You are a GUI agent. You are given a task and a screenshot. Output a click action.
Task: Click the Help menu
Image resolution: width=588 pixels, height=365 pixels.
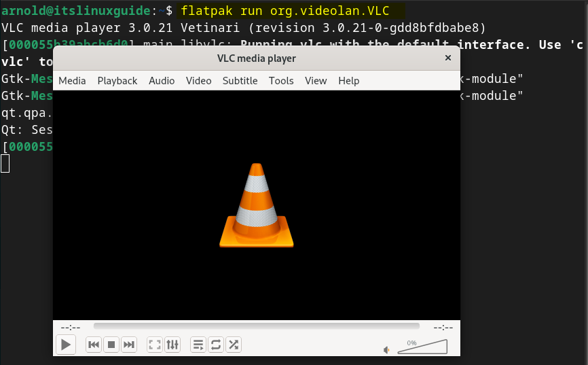(348, 80)
